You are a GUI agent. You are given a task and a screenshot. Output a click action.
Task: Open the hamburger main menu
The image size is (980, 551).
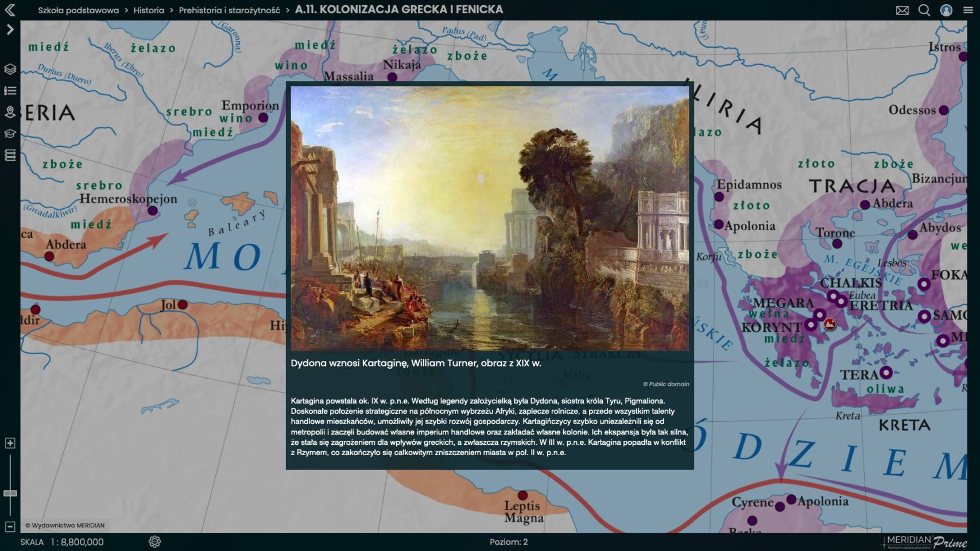[x=968, y=10]
